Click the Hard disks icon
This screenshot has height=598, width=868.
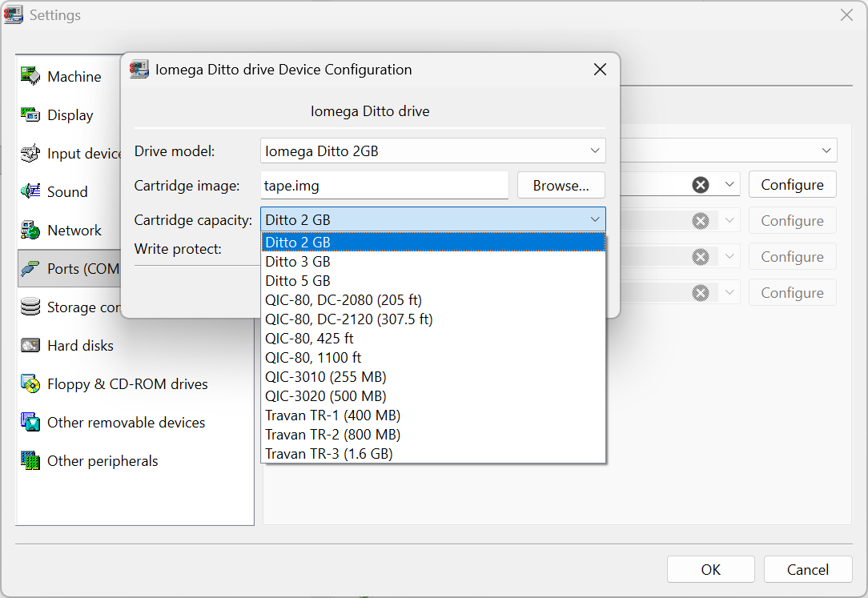(30, 345)
